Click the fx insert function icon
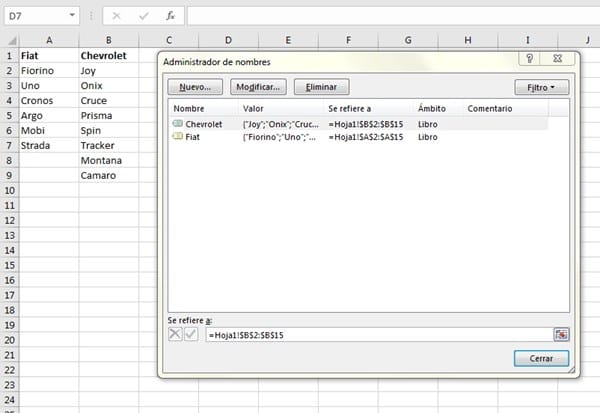 (170, 16)
